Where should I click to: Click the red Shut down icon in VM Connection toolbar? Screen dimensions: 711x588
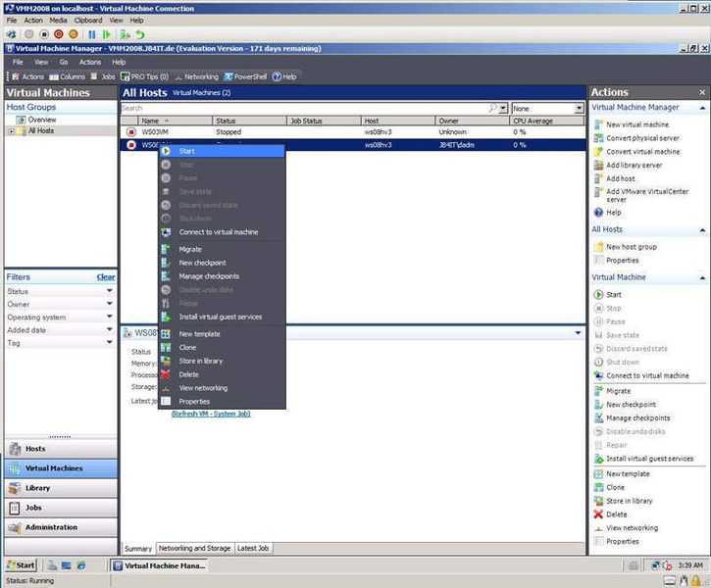coord(59,34)
